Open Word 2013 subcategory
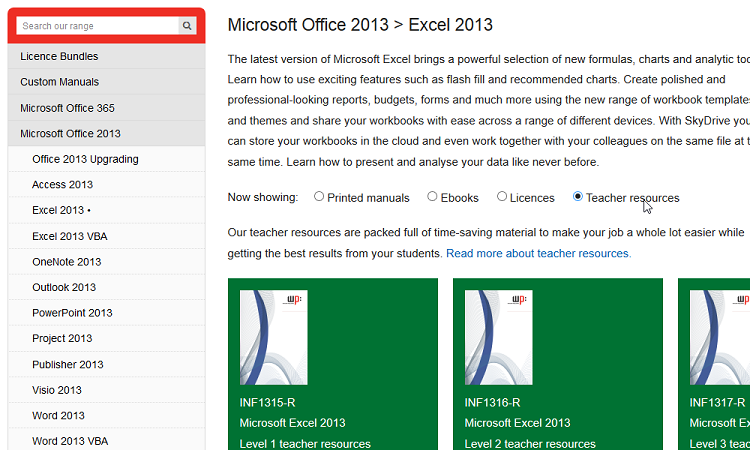Viewport: 750px width, 450px height. coord(107,416)
